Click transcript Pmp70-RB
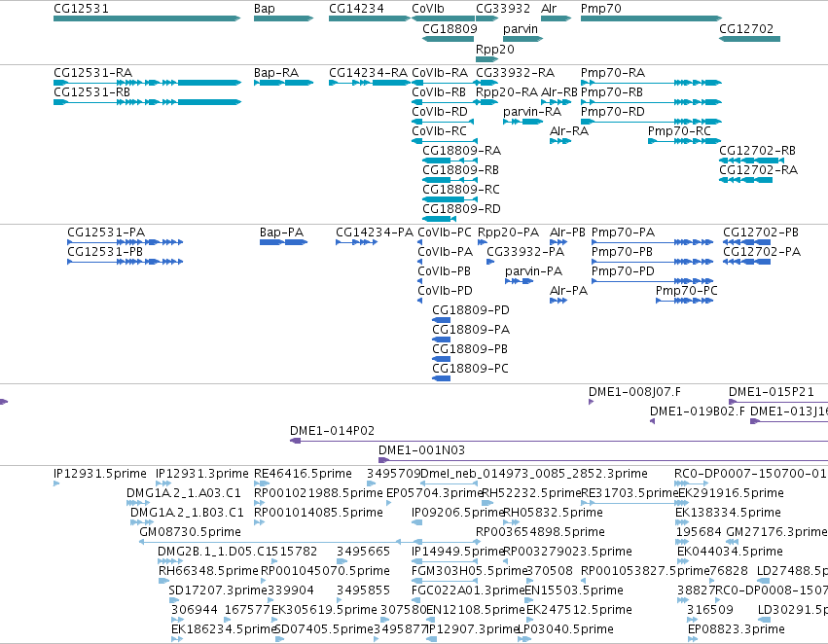 (x=651, y=102)
